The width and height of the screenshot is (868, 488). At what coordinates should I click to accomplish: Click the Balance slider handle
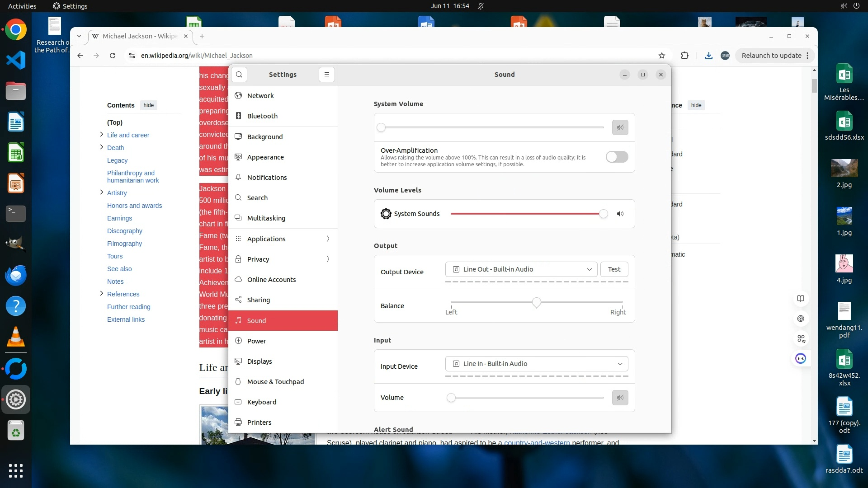click(536, 302)
